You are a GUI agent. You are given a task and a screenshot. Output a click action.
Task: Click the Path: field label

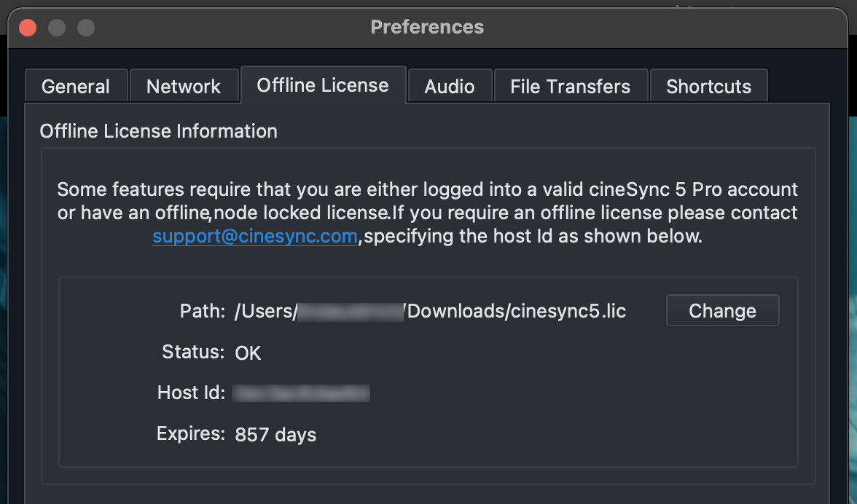(x=203, y=311)
